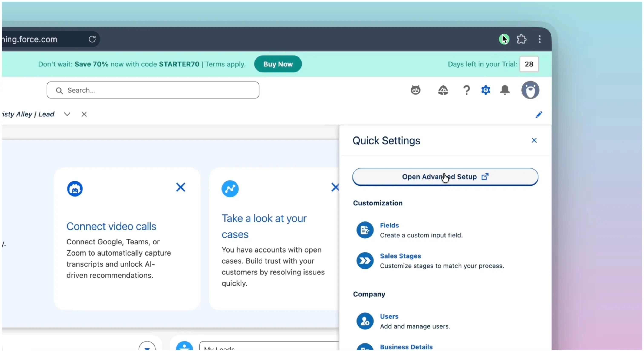
Task: Open the Users link
Action: pyautogui.click(x=389, y=316)
